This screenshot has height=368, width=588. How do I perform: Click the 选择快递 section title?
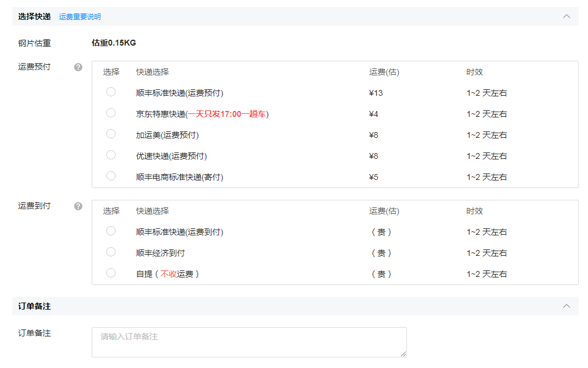[34, 17]
